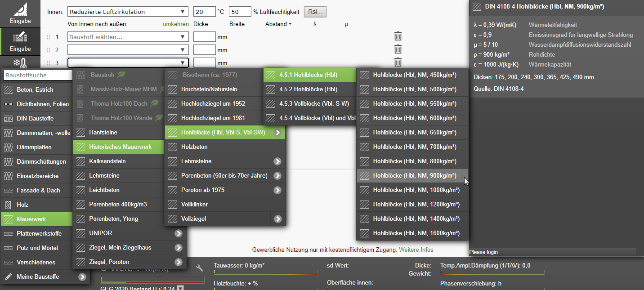The height and width of the screenshot is (290, 644).
Task: Expand the Abstand column dropdown
Action: coord(278,24)
